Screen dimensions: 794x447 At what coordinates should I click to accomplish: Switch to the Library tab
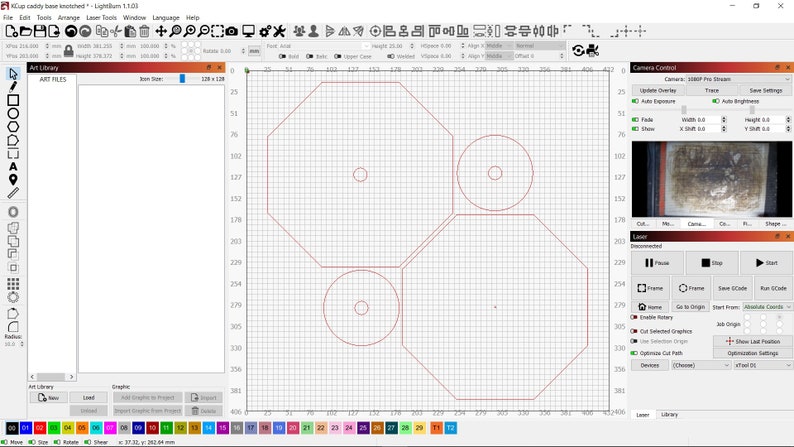669,415
